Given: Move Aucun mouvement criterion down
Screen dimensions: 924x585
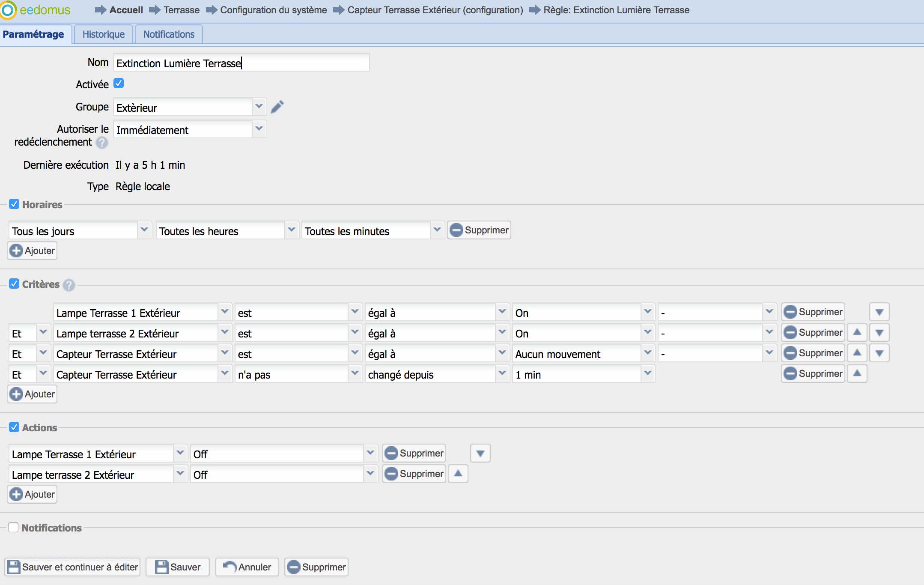Looking at the screenshot, I should (x=879, y=353).
